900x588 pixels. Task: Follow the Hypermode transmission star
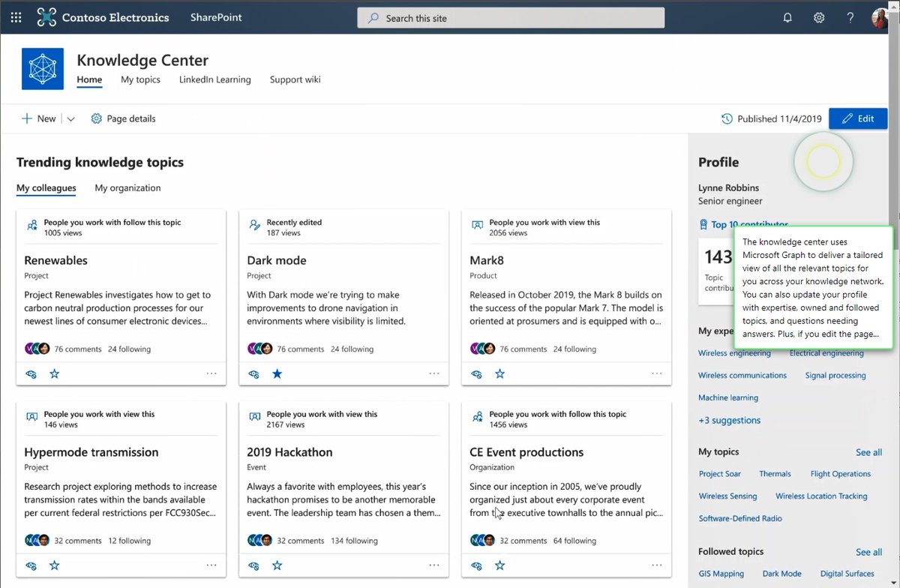point(54,565)
